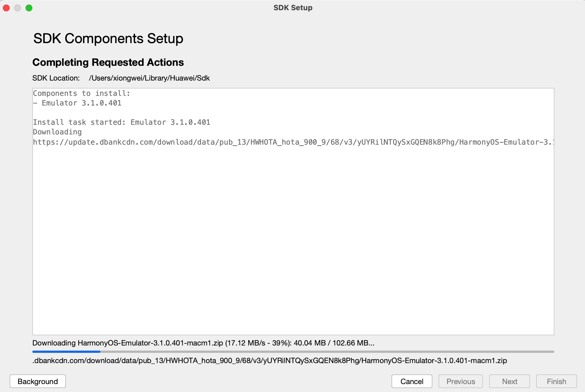Click the download progress bar
This screenshot has height=392, width=585.
293,352
